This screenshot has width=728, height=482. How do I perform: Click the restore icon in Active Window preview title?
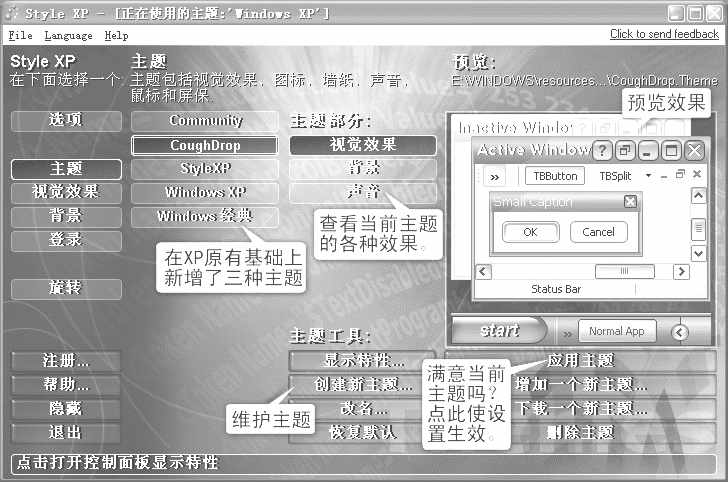click(x=625, y=150)
